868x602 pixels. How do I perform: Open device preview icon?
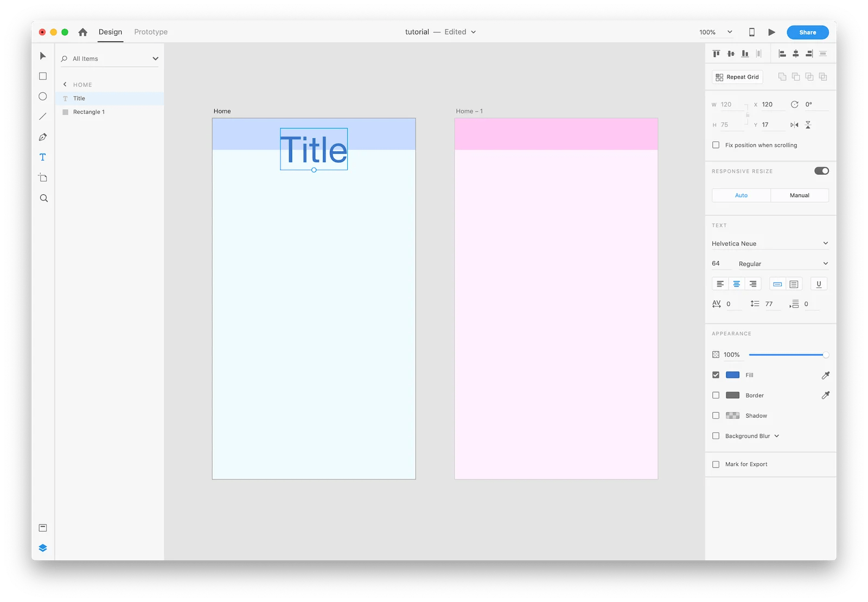tap(752, 32)
